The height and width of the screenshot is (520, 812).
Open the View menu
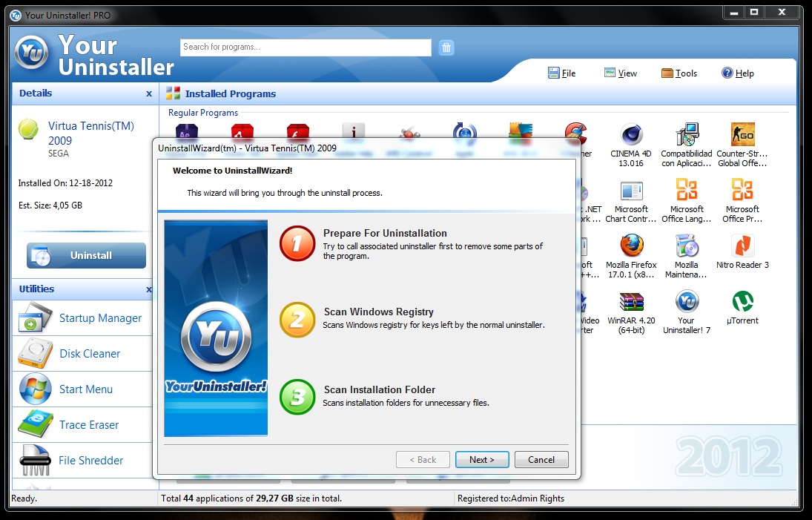click(621, 73)
